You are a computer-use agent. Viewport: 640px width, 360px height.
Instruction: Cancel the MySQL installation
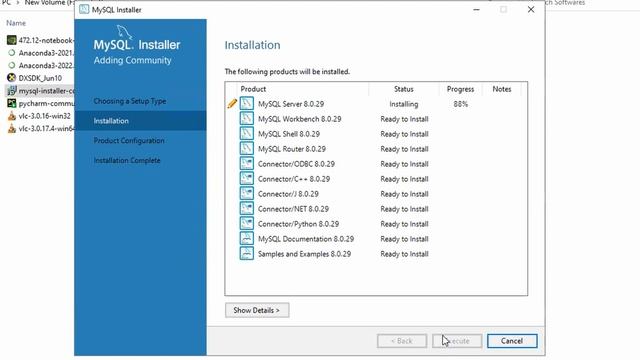tap(512, 341)
